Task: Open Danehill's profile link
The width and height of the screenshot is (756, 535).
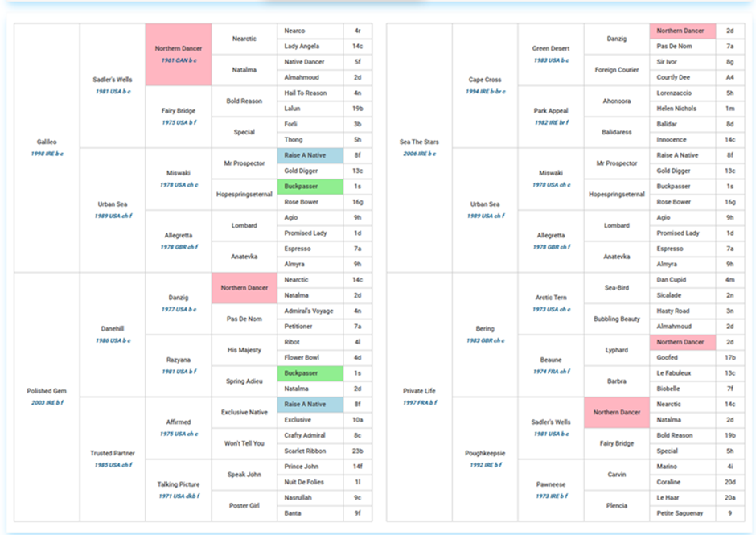Action: tap(113, 328)
